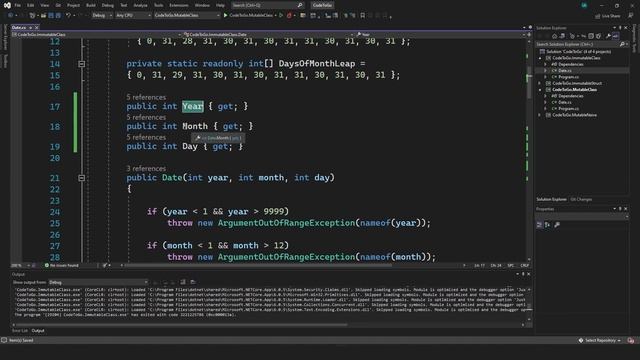The width and height of the screenshot is (640, 360).
Task: Click the Solution Explorer Home icon
Action: [554, 36]
